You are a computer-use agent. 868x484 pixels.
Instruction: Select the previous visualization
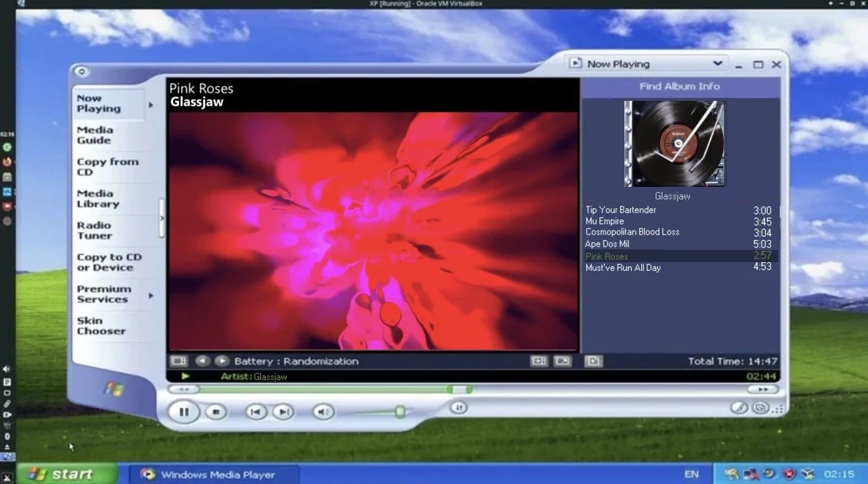(203, 361)
